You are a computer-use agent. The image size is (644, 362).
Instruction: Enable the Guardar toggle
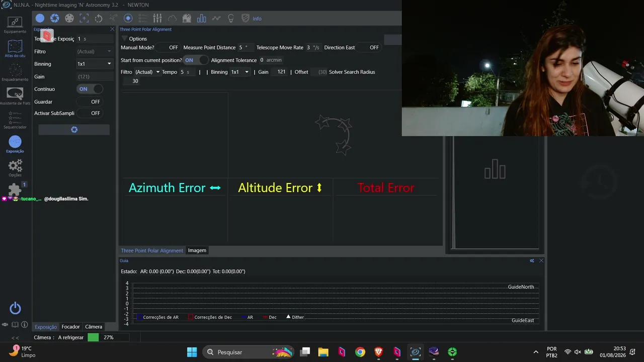coord(90,102)
